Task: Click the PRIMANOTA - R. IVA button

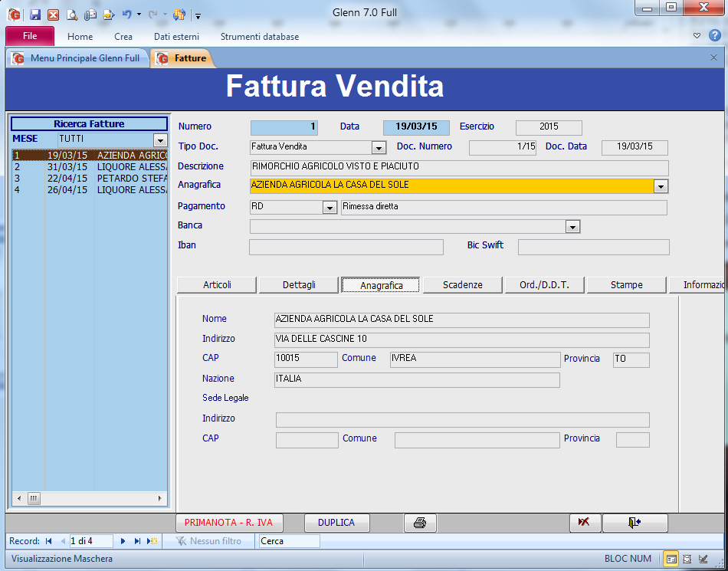Action: [x=229, y=523]
